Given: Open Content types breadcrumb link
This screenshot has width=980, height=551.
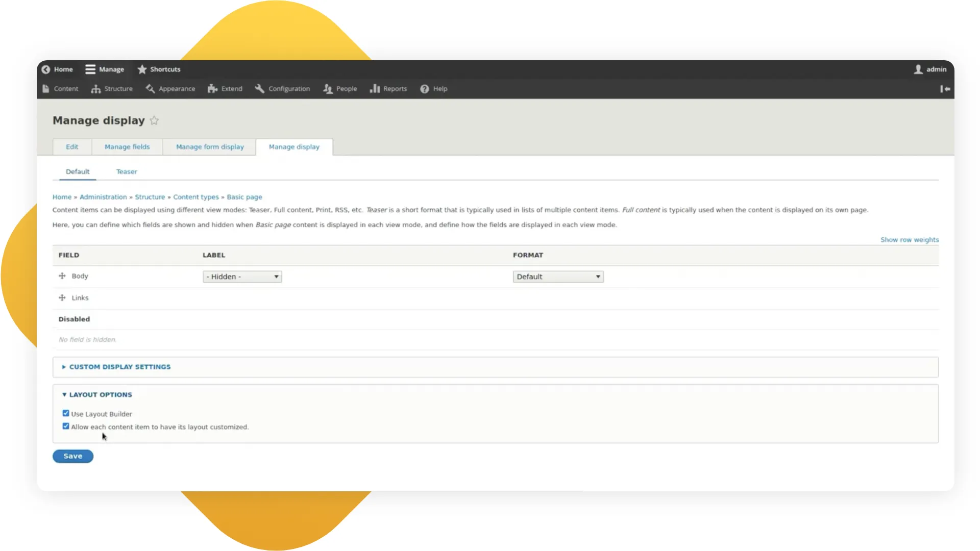Looking at the screenshot, I should 196,197.
